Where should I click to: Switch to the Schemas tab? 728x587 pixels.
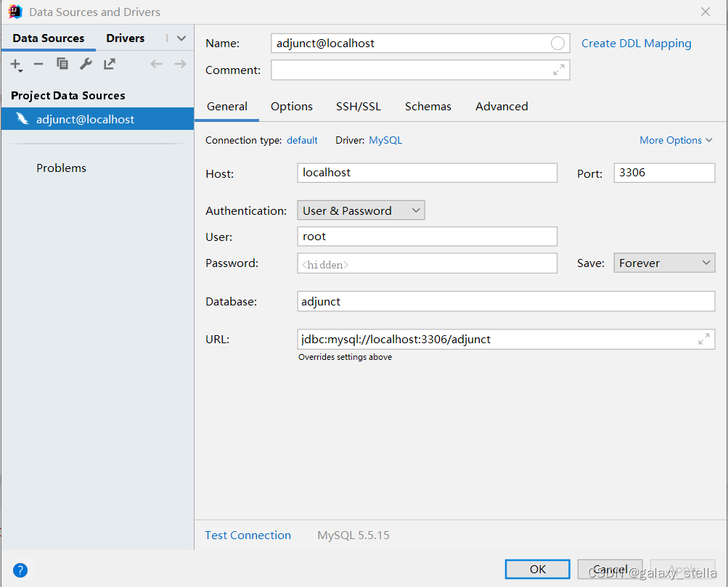pyautogui.click(x=428, y=106)
